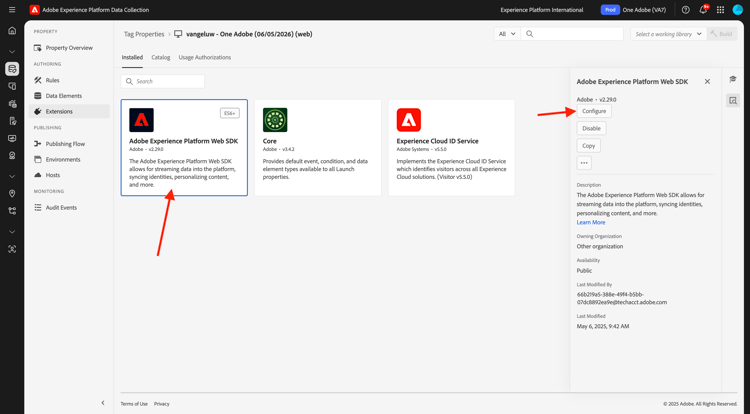The height and width of the screenshot is (414, 750).
Task: Click the Copy button
Action: click(x=589, y=145)
